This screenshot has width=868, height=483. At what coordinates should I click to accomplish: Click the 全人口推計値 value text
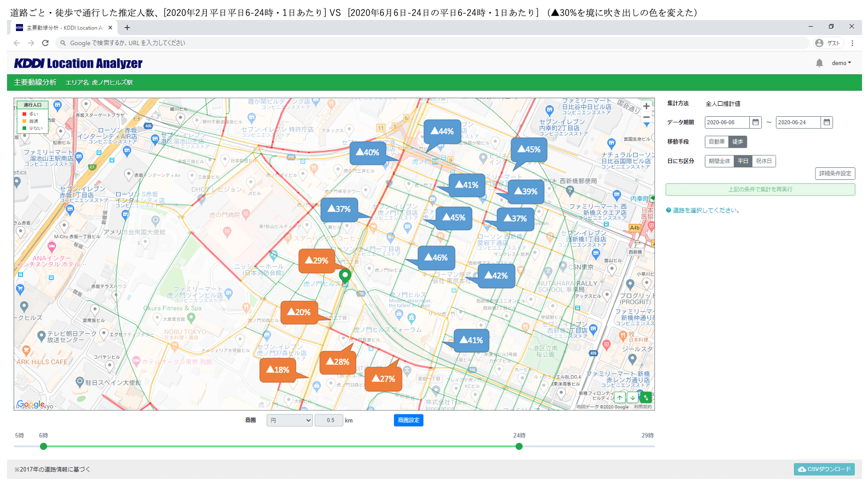coord(723,104)
